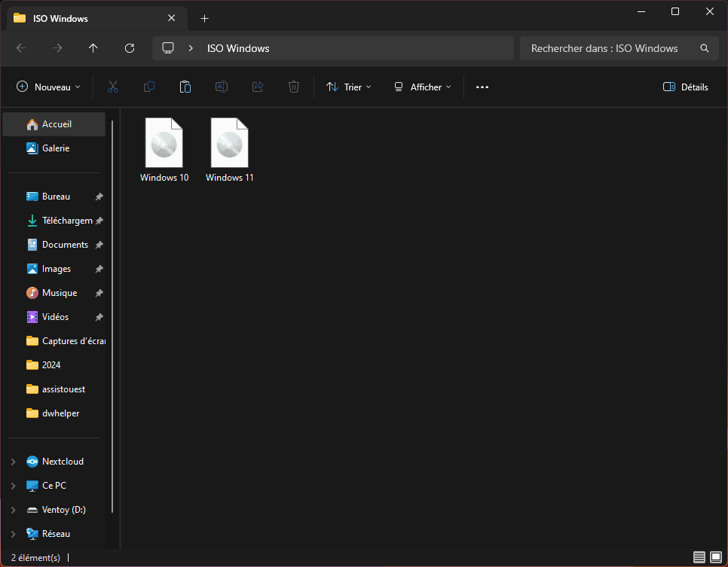The height and width of the screenshot is (567, 728).
Task: Open the Nouveau dropdown menu
Action: click(x=49, y=87)
